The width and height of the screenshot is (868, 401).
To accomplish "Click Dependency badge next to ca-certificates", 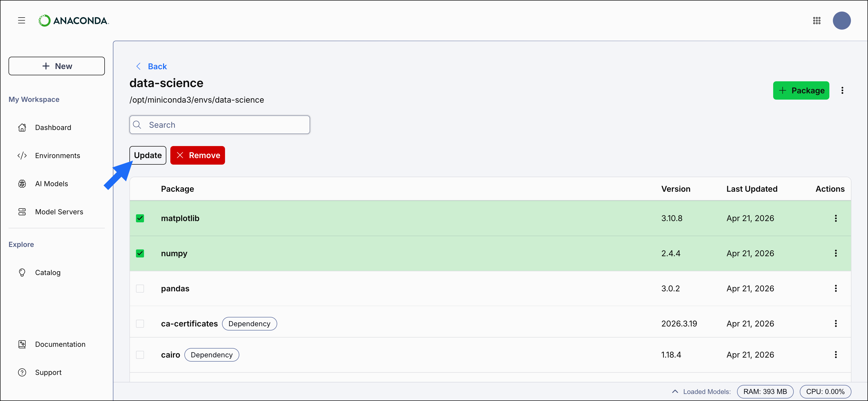I will click(x=249, y=323).
